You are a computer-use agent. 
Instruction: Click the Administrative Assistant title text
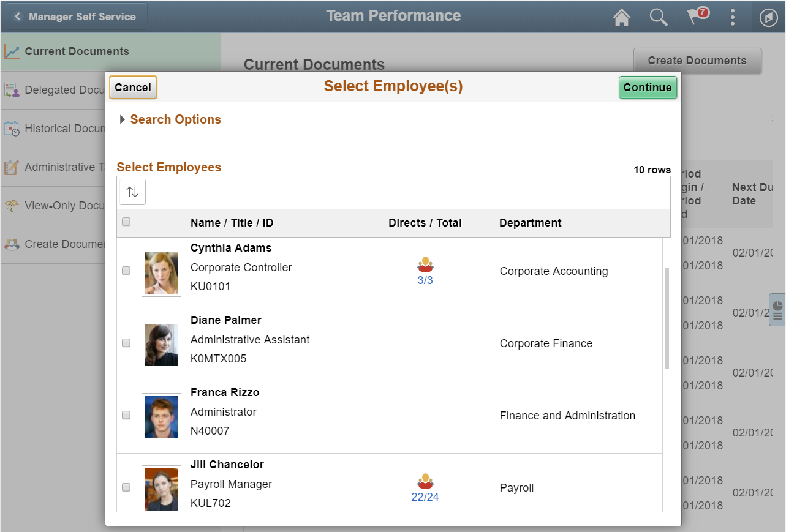tap(250, 340)
